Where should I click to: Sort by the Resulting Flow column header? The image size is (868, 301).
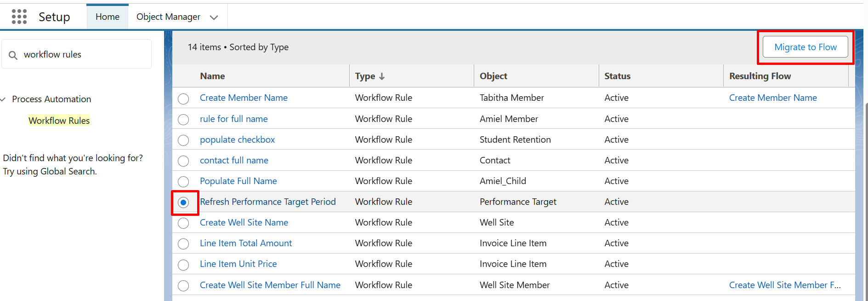point(760,76)
